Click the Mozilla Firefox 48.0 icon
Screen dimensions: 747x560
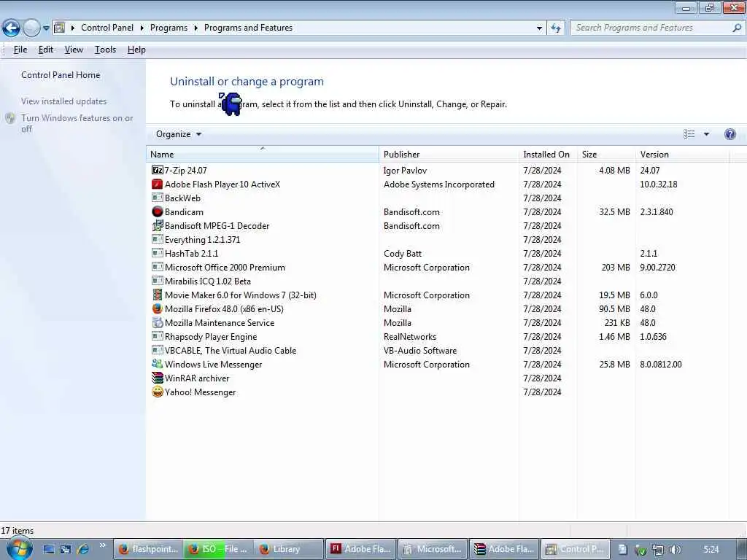point(158,308)
